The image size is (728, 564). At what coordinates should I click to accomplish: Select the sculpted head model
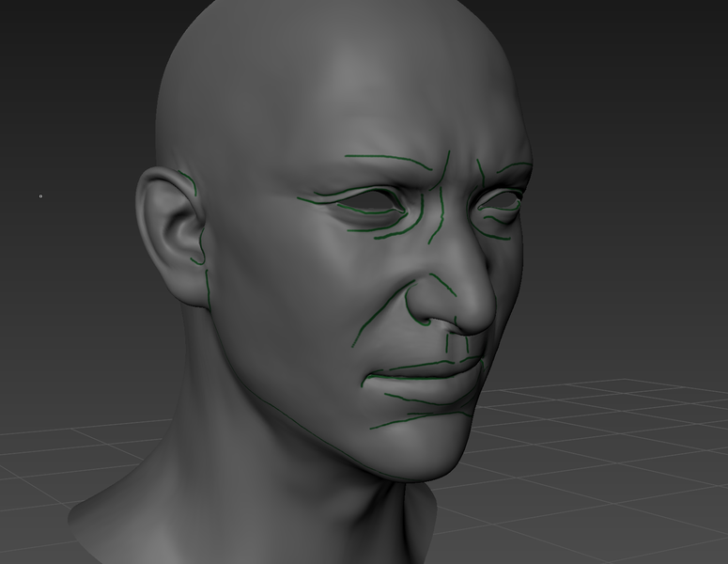coord(301,282)
